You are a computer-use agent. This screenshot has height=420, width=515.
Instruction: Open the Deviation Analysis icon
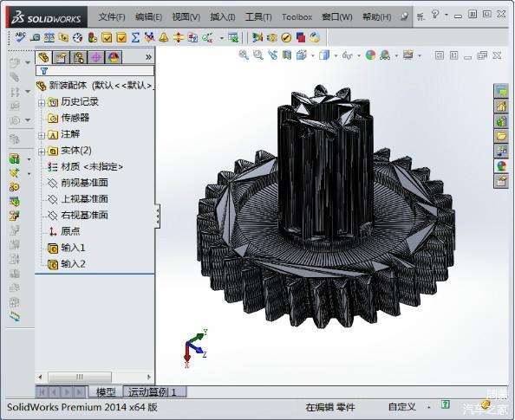click(149, 38)
